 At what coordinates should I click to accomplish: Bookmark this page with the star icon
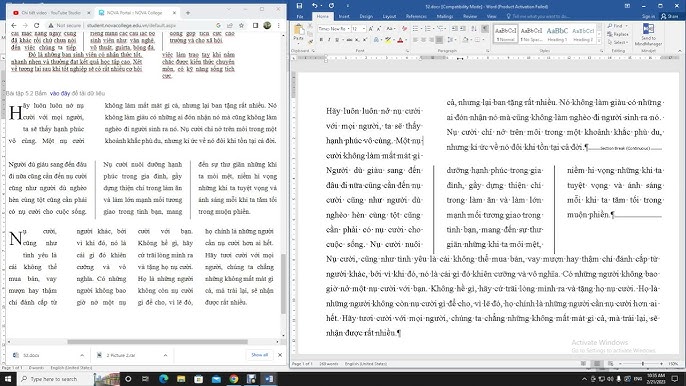[241, 25]
